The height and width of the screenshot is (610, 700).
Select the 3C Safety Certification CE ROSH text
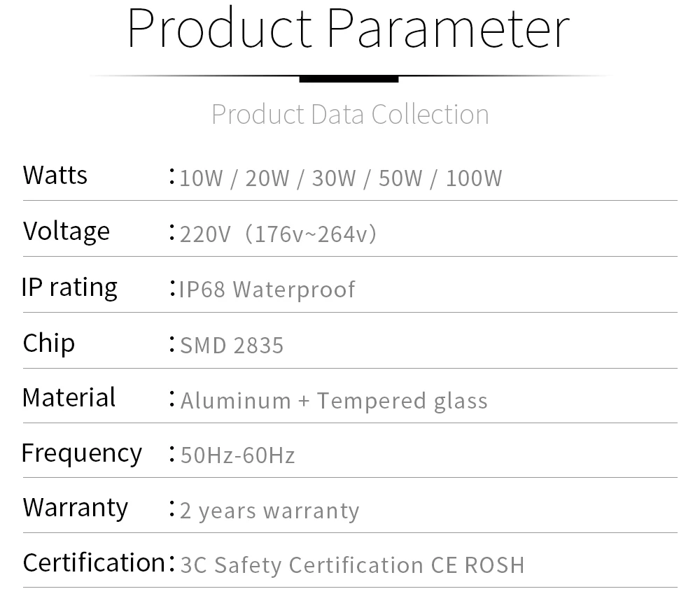[x=352, y=565]
